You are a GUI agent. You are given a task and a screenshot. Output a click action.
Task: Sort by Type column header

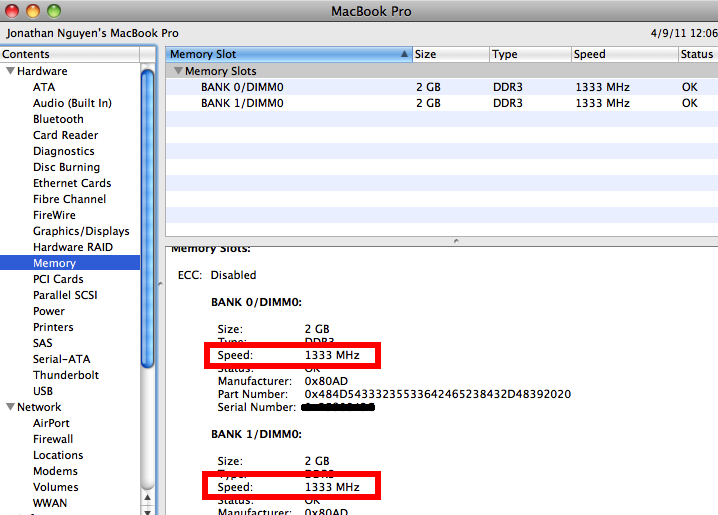(x=530, y=54)
